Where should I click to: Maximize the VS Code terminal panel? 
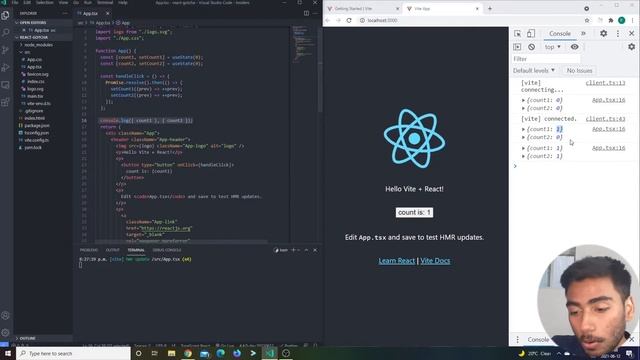306,250
